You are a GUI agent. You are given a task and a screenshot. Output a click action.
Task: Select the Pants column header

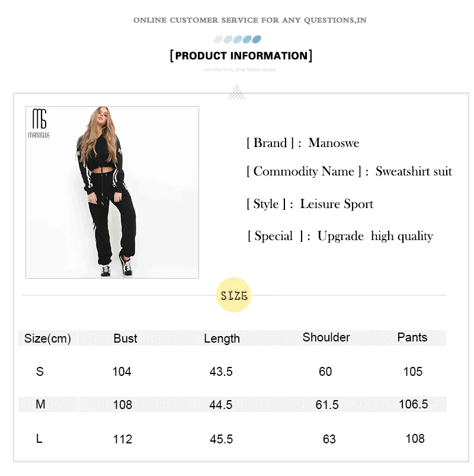pos(412,337)
